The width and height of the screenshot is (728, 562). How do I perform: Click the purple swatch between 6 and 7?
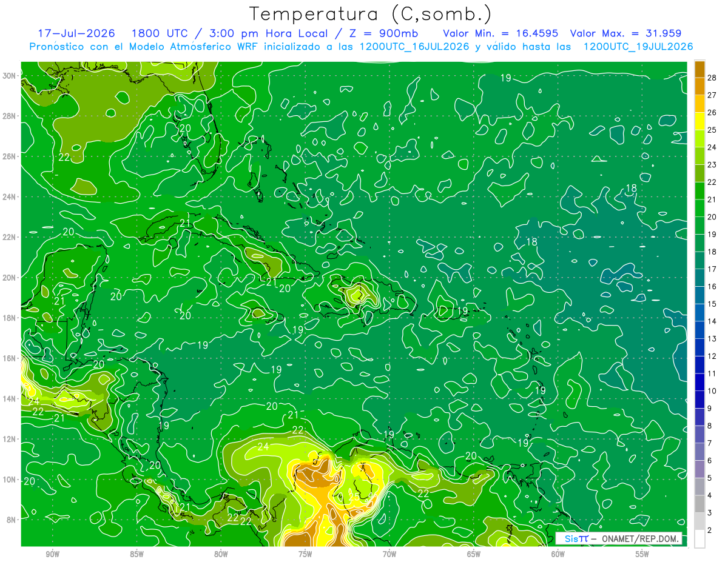(699, 452)
